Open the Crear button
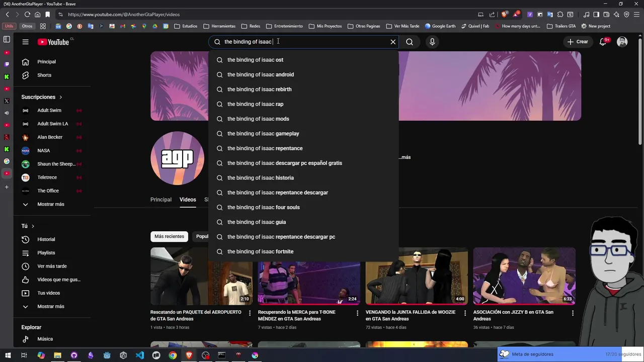The image size is (644, 362). pos(578,42)
